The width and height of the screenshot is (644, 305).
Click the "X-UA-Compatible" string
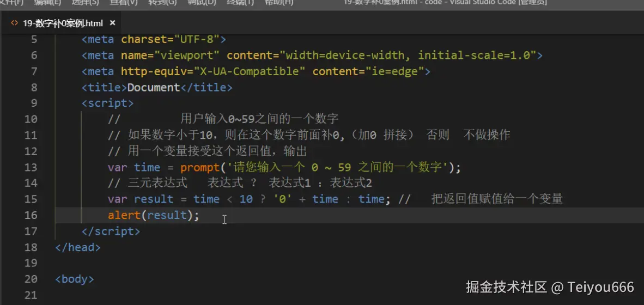tap(250, 71)
